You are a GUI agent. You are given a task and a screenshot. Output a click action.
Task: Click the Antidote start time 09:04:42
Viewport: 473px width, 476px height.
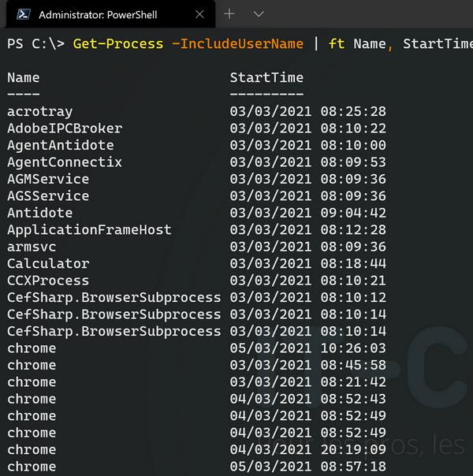pos(353,213)
